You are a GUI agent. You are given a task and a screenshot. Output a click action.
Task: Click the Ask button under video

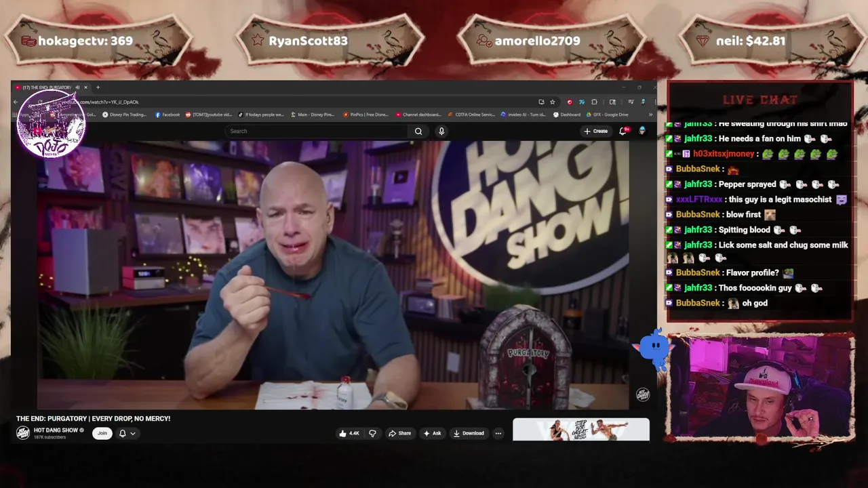tap(433, 433)
